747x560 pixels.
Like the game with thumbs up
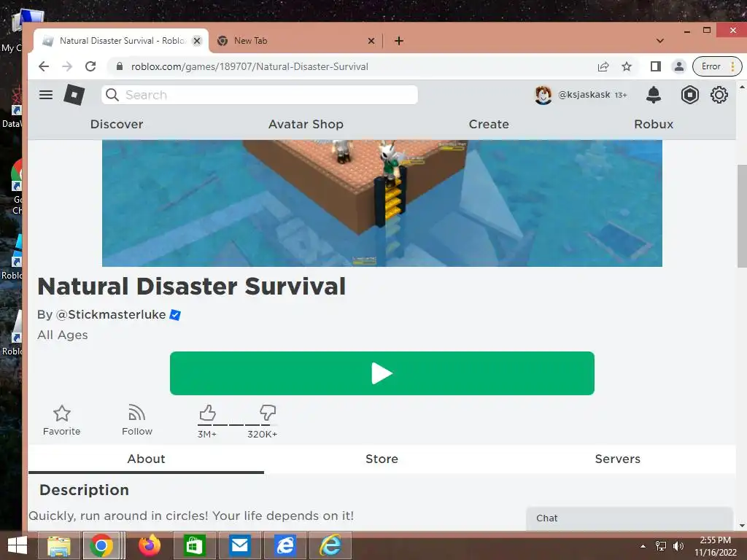207,413
